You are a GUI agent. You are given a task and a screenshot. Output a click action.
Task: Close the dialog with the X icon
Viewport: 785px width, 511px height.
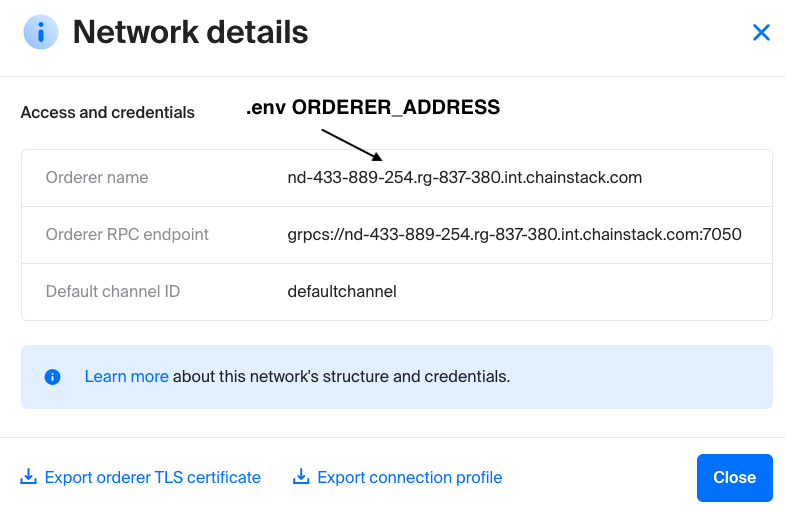click(761, 33)
